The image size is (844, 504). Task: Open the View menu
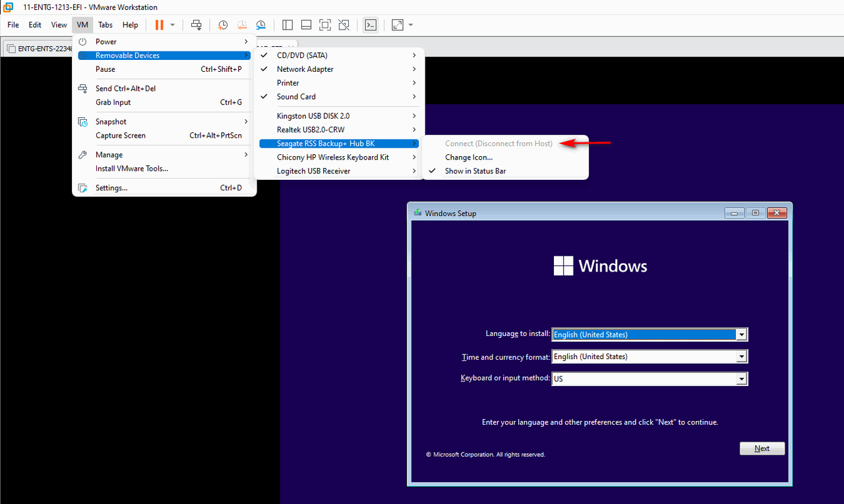pyautogui.click(x=59, y=25)
